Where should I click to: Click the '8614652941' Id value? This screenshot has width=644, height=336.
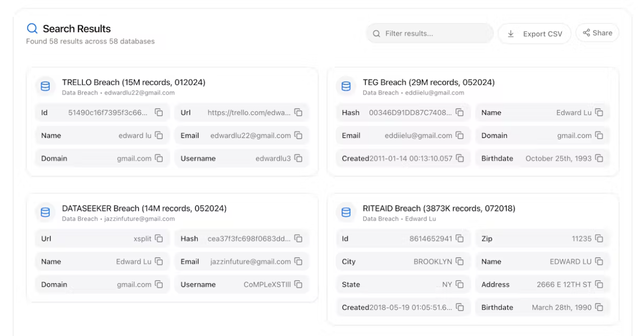[431, 239]
